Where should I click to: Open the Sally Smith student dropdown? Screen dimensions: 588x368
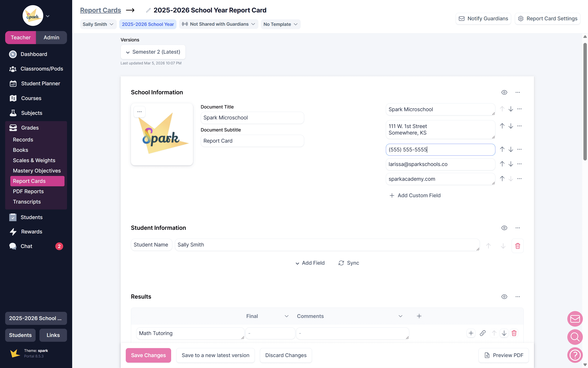[x=98, y=24]
